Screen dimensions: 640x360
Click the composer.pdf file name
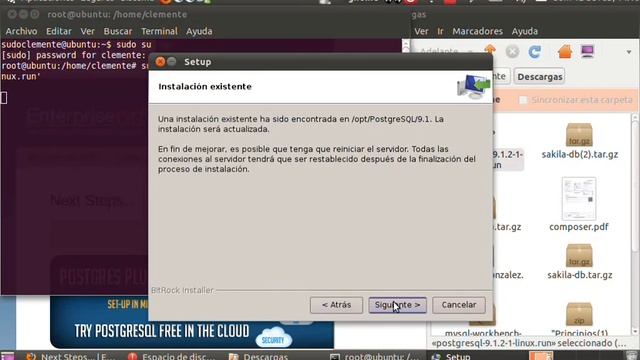point(579,227)
